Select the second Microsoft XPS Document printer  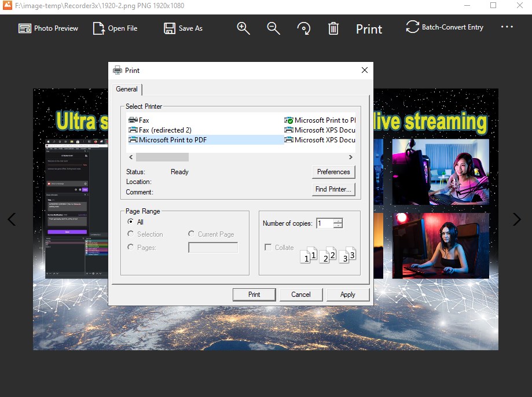tap(320, 140)
